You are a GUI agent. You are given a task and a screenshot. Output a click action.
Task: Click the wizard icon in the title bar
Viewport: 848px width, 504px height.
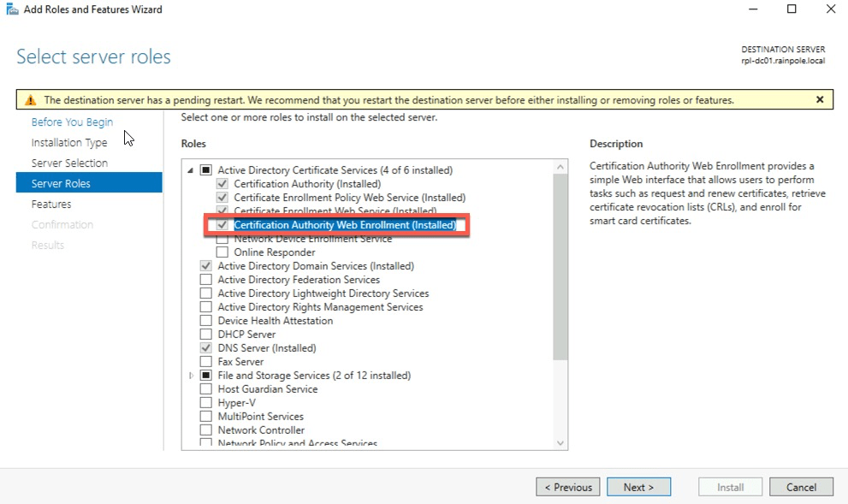pos(9,9)
